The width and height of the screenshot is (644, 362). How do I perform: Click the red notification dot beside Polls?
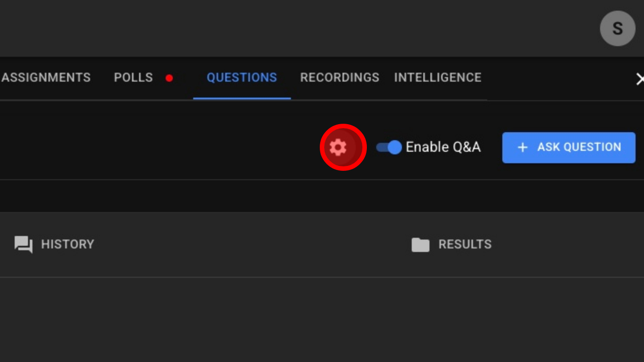tap(169, 78)
